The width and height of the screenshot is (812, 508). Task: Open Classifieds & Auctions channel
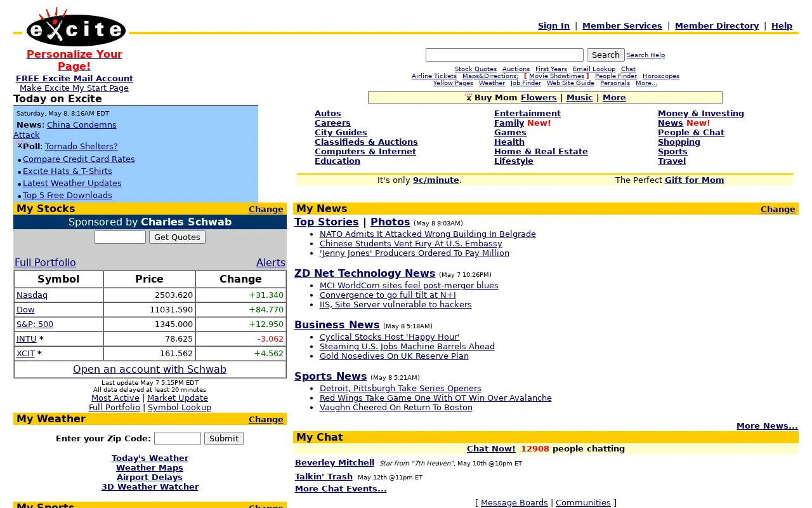click(366, 142)
